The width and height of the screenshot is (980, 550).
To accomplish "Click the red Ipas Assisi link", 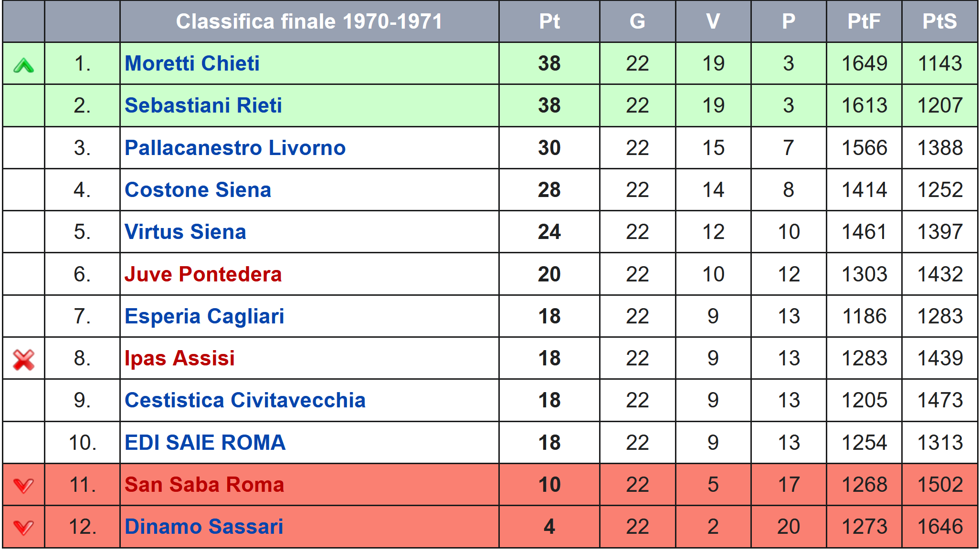I will (x=179, y=358).
